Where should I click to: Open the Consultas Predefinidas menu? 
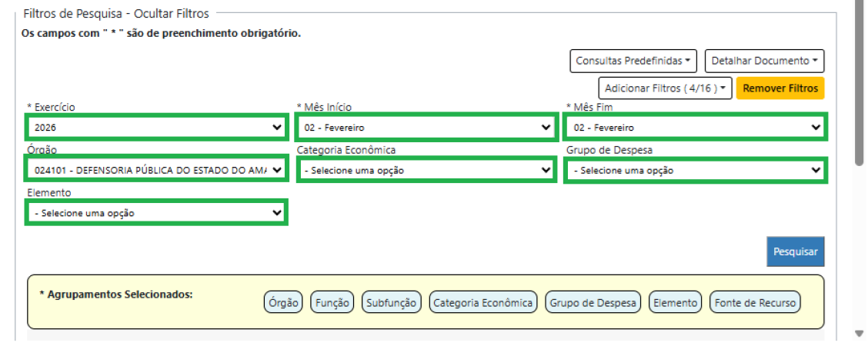click(x=633, y=61)
